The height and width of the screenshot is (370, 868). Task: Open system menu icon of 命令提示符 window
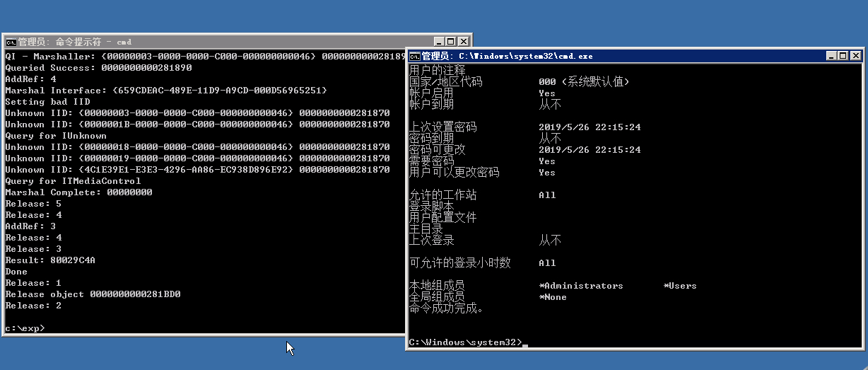(11, 42)
